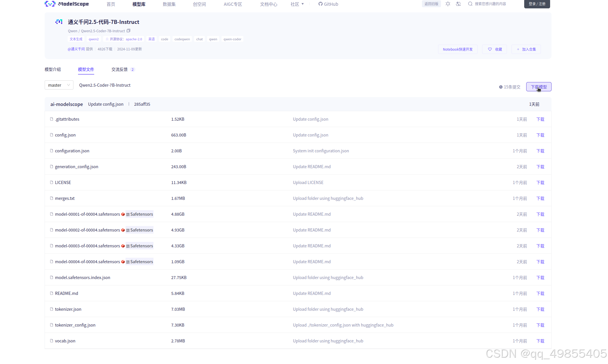The height and width of the screenshot is (364, 608).
Task: Switch to the 交流反馈 tab
Action: pos(123,69)
